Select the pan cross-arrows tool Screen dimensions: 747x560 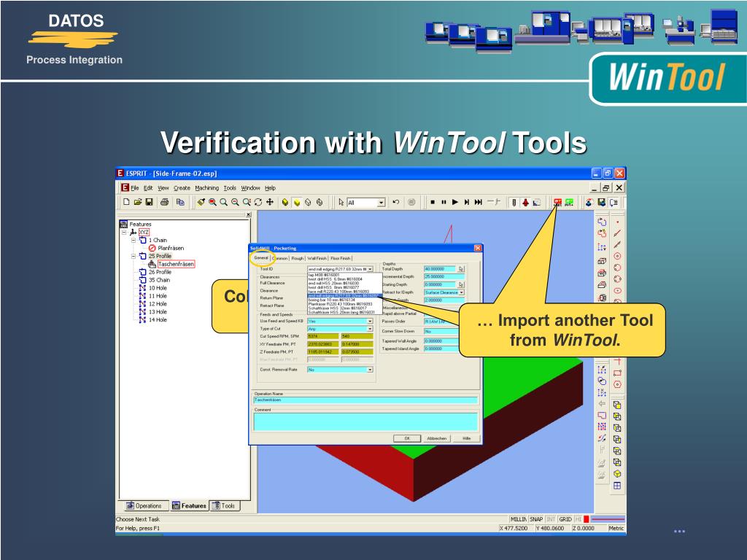tap(270, 202)
